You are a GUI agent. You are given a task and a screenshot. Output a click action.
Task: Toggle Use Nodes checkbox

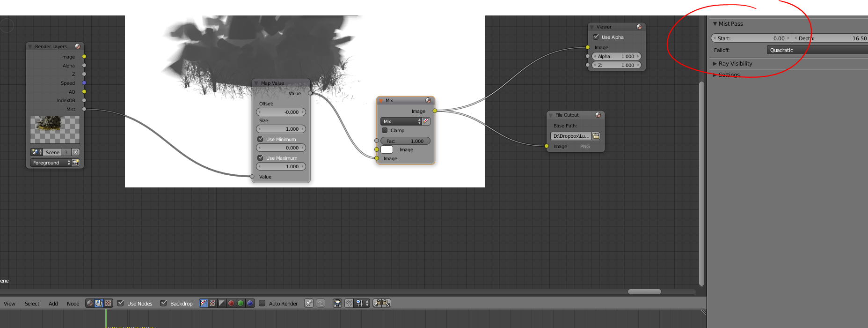121,303
